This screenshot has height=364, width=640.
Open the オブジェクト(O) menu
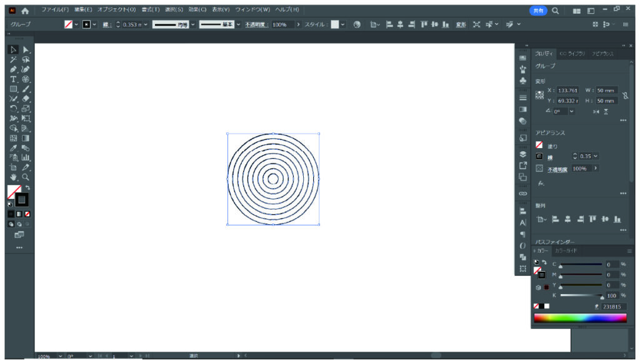(x=117, y=9)
